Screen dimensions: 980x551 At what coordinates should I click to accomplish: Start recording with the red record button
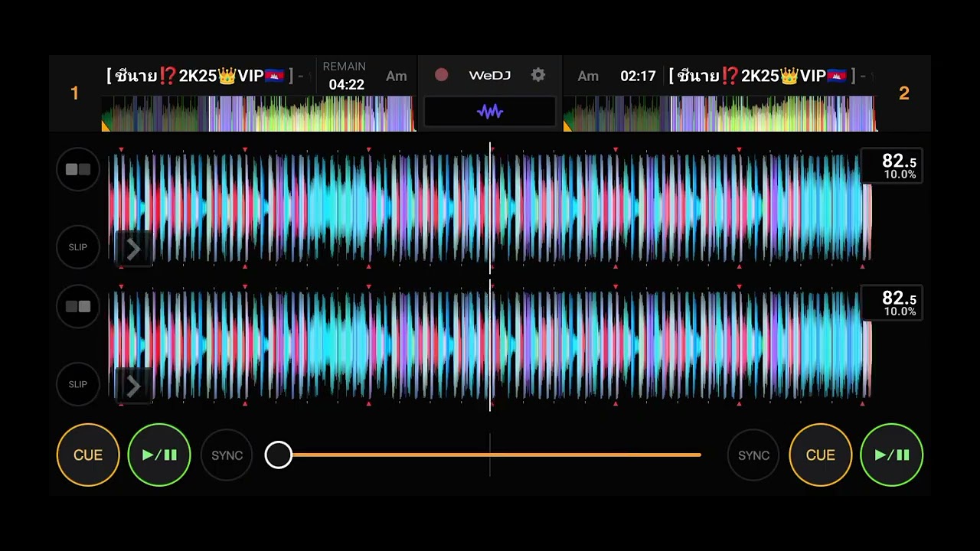[x=441, y=75]
